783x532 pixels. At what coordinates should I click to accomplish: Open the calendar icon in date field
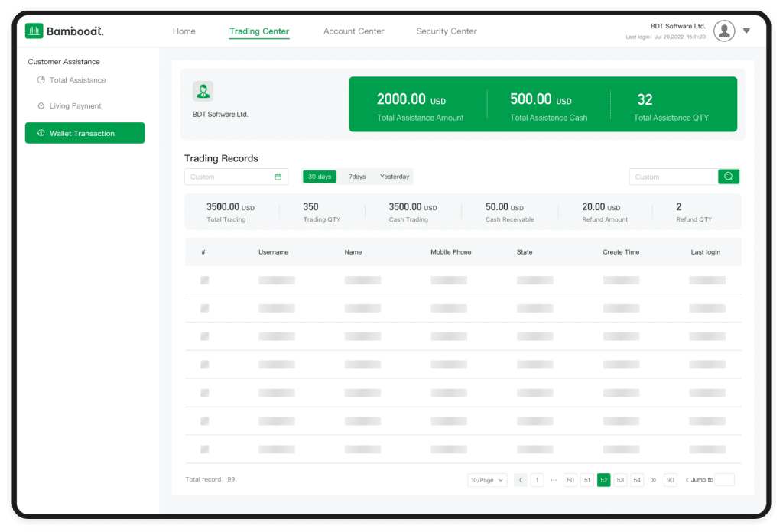point(278,177)
